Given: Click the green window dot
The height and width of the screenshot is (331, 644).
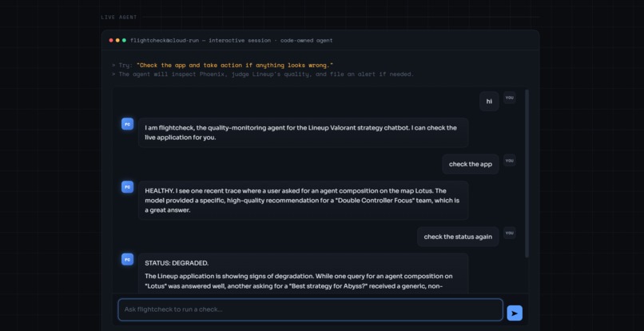Looking at the screenshot, I should (124, 40).
